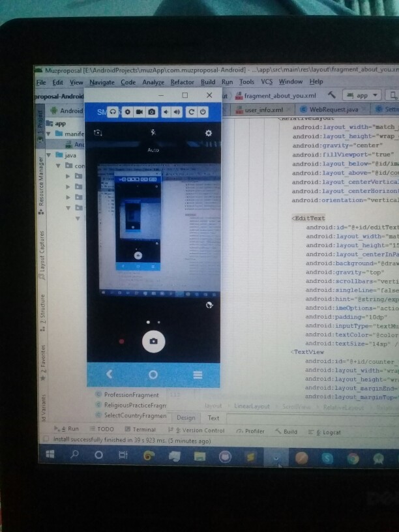Image resolution: width=399 pixels, height=532 pixels.
Task: Open the Refactor menu
Action: point(182,82)
